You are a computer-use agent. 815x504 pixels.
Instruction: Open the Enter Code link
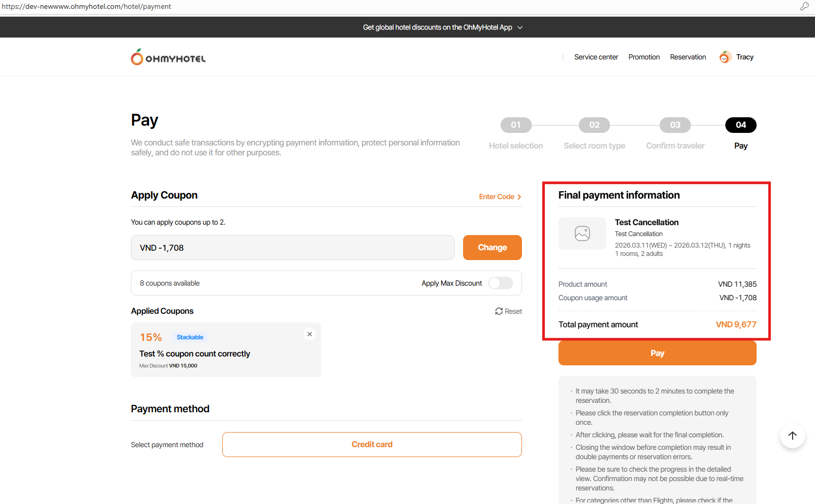[x=500, y=196]
